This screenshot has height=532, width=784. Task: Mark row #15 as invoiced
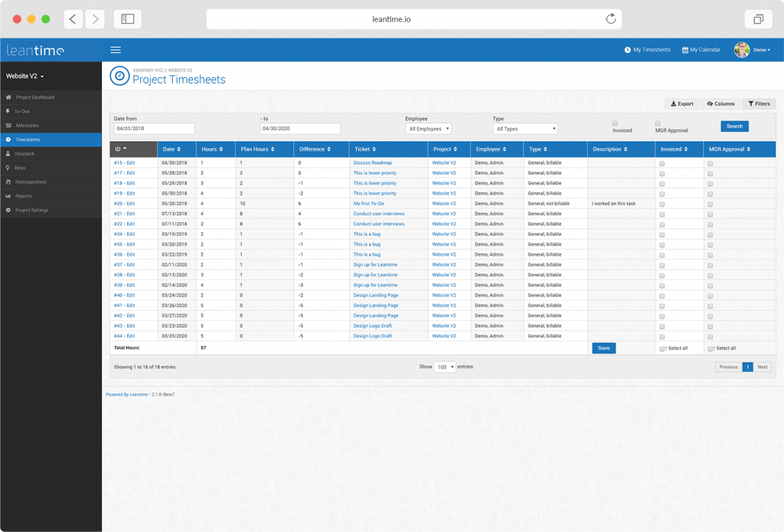pyautogui.click(x=662, y=164)
